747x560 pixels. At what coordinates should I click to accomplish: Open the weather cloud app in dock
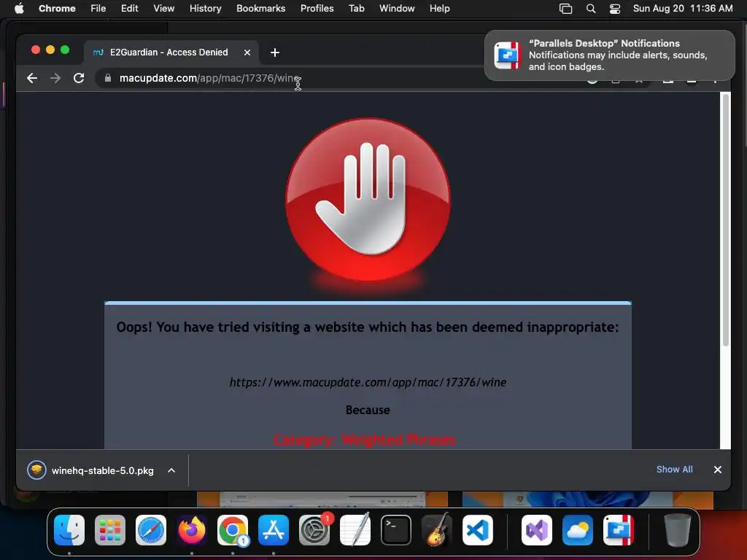[x=578, y=530]
